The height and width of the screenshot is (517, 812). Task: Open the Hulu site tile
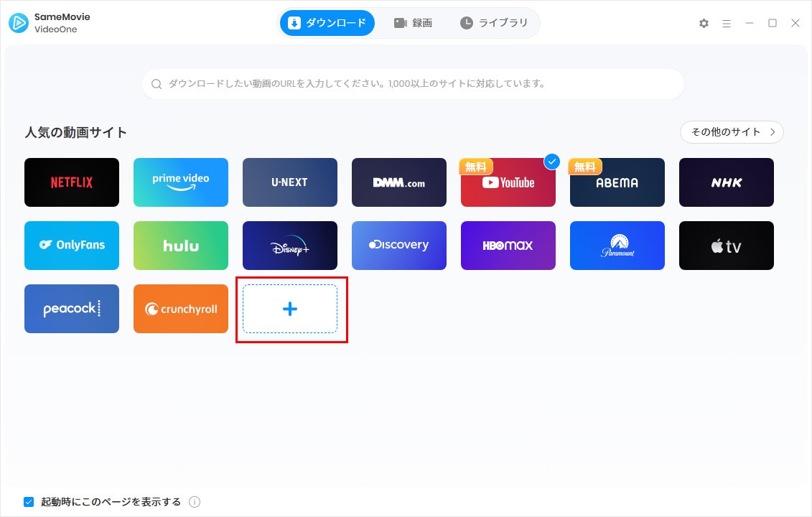(181, 246)
